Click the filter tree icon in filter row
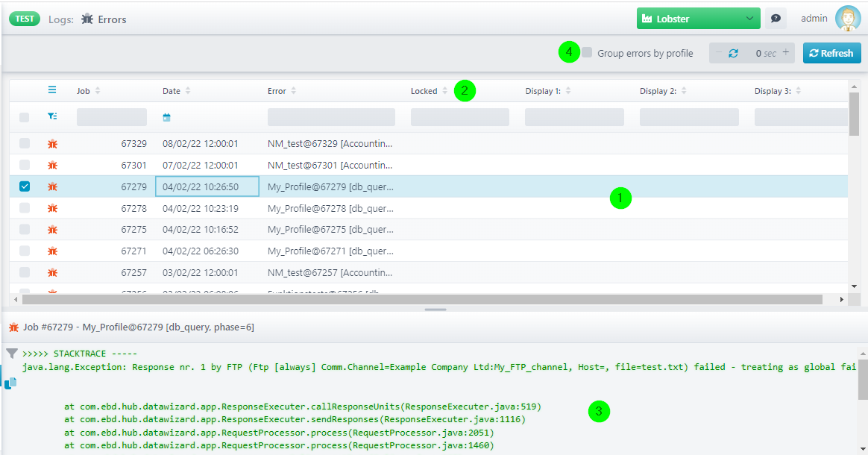Image resolution: width=868 pixels, height=455 pixels. pos(52,116)
